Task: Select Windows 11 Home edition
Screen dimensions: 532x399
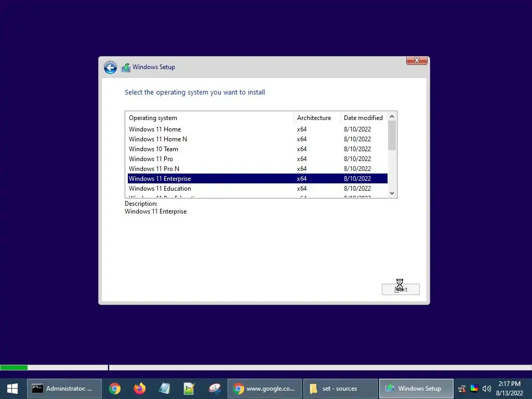Action: tap(258, 129)
